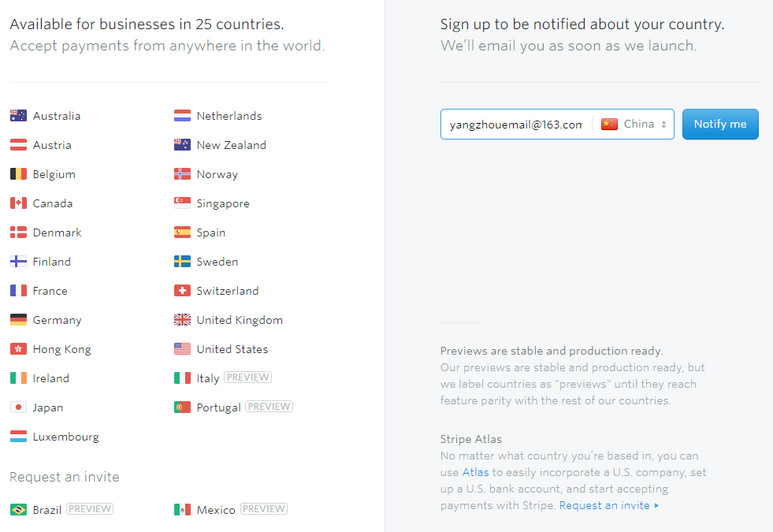Image resolution: width=773 pixels, height=532 pixels.
Task: Focus the email address input field
Action: click(x=515, y=125)
